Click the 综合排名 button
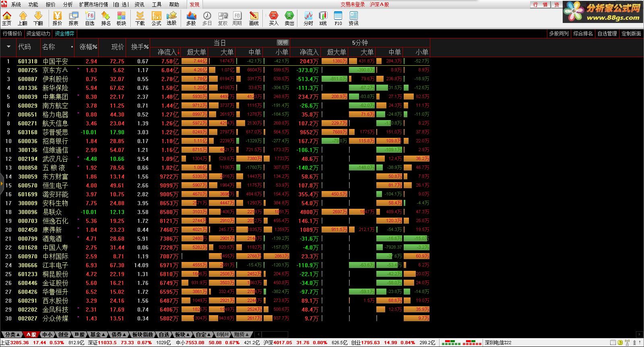This screenshot has height=347, width=644. 583,33
